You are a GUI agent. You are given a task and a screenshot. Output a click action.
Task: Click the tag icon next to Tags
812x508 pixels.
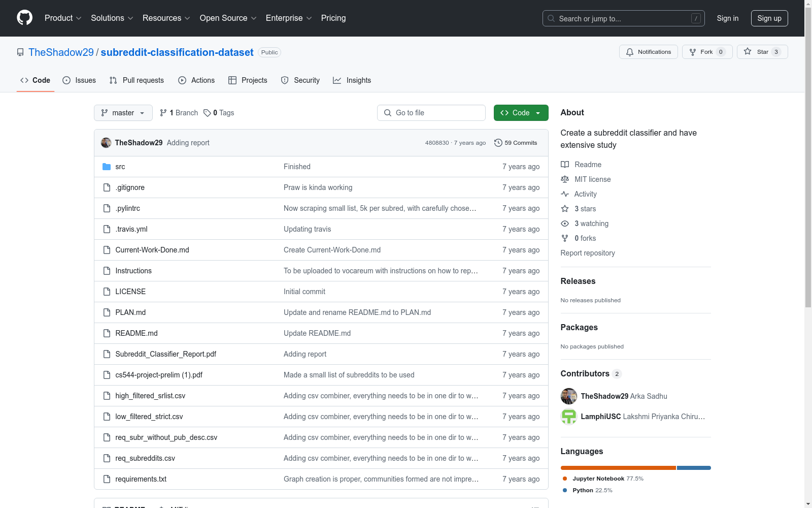(x=207, y=113)
